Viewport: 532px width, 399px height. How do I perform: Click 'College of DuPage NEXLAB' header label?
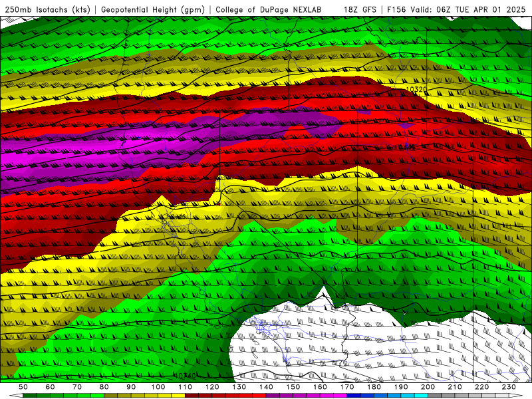269,9
